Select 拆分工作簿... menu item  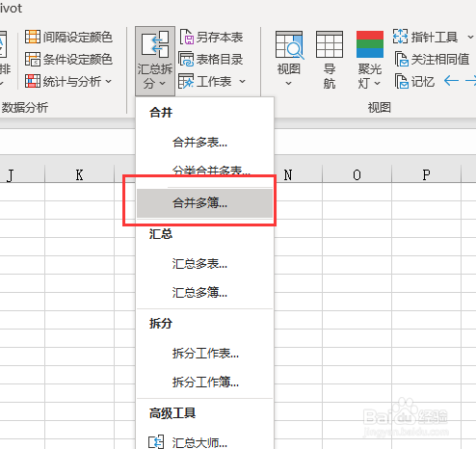pos(204,382)
